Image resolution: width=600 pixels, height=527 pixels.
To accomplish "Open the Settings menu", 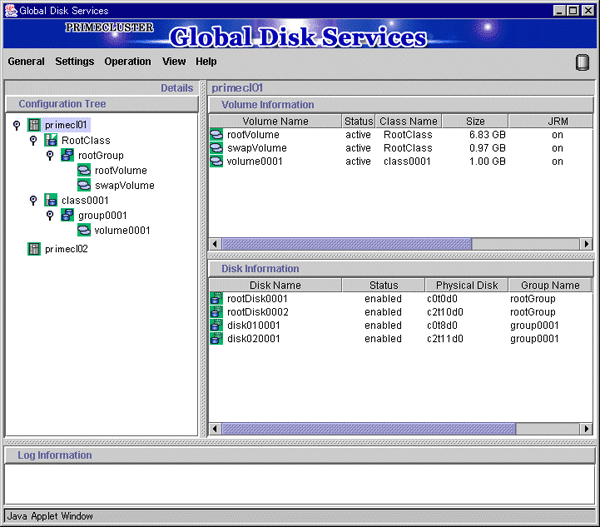I will coord(75,61).
